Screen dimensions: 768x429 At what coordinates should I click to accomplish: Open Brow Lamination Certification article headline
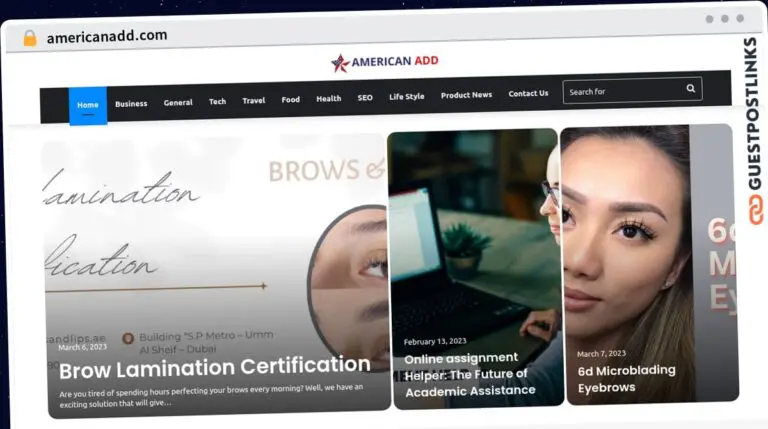pyautogui.click(x=215, y=368)
